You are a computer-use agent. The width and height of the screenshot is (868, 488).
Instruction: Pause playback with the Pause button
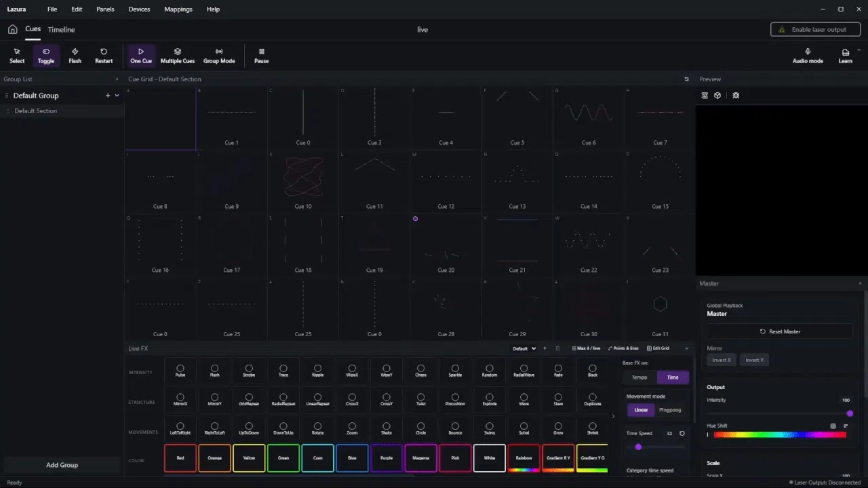click(262, 56)
